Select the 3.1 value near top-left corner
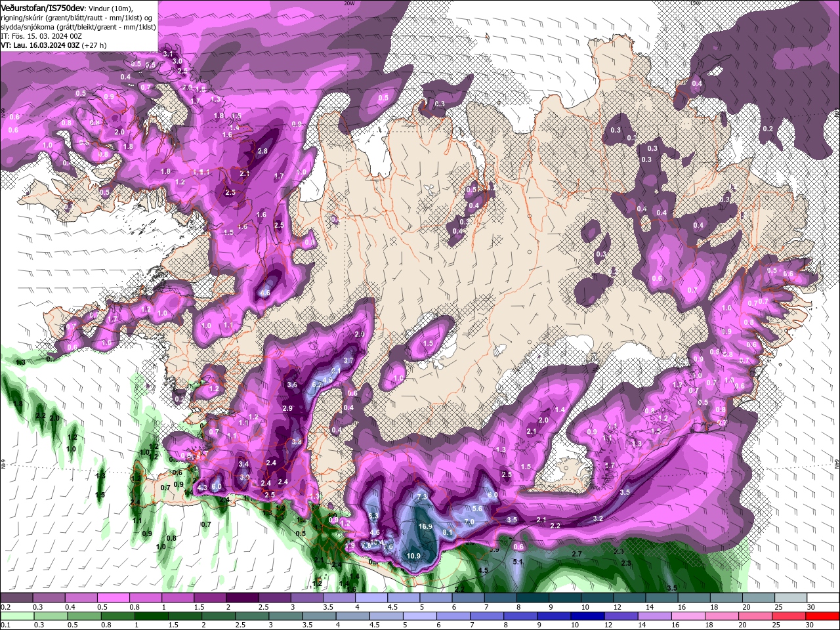This screenshot has width=840, height=630. pyautogui.click(x=167, y=54)
